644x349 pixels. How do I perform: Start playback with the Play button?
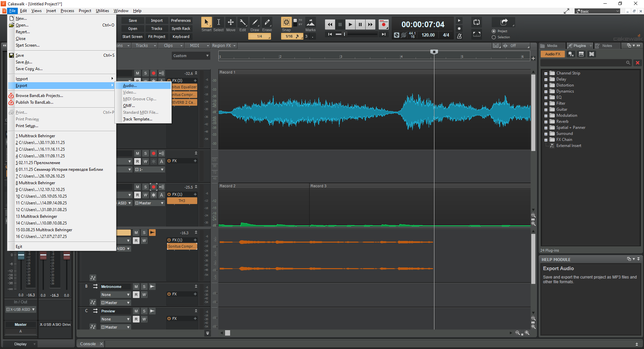pyautogui.click(x=350, y=24)
